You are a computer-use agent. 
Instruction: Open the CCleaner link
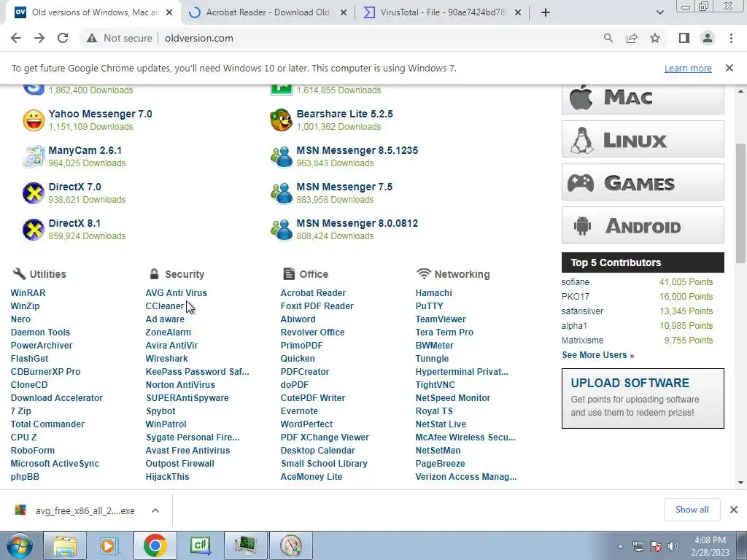[x=165, y=306]
